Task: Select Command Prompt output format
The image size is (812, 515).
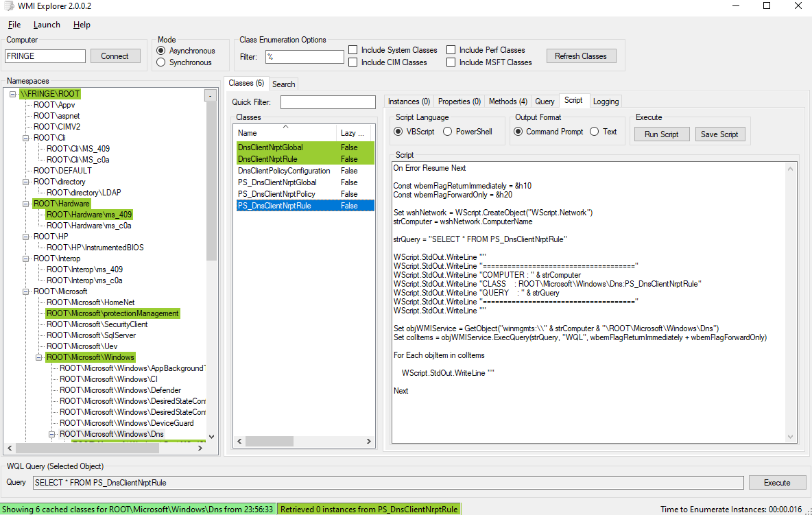Action: click(x=518, y=132)
